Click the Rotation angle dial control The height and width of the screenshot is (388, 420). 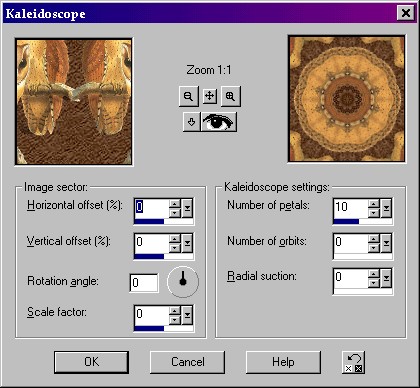[x=183, y=282]
